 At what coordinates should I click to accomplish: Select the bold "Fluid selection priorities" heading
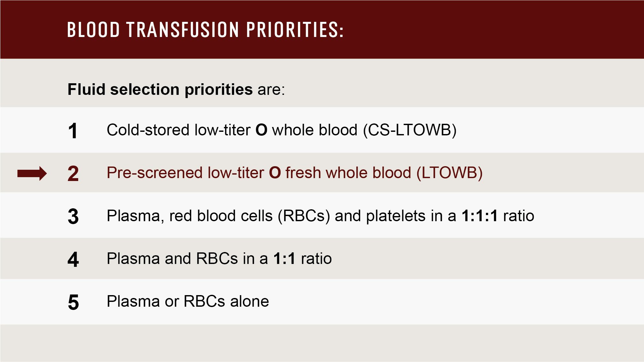point(160,89)
